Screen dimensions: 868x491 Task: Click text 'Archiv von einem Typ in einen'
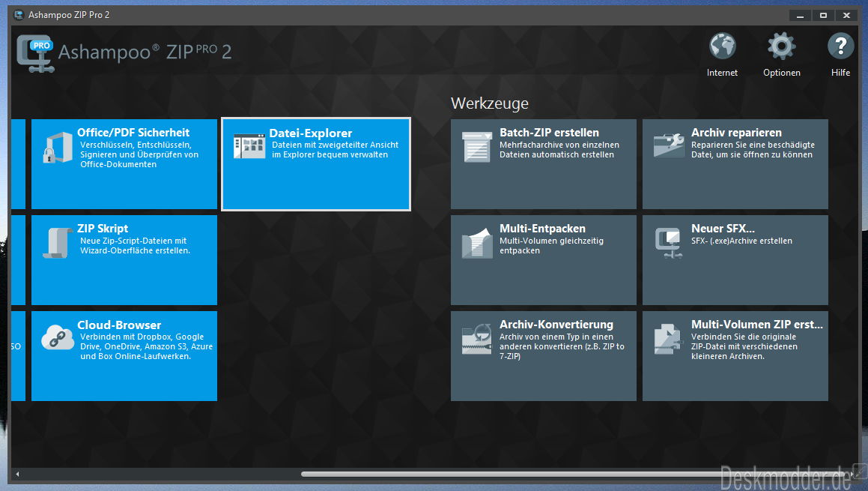(556, 337)
